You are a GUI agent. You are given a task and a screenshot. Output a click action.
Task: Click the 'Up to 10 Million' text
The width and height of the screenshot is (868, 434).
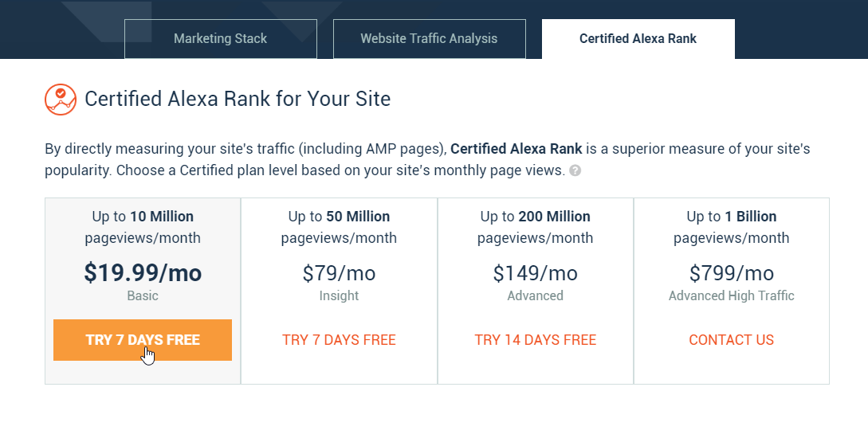[x=143, y=217]
